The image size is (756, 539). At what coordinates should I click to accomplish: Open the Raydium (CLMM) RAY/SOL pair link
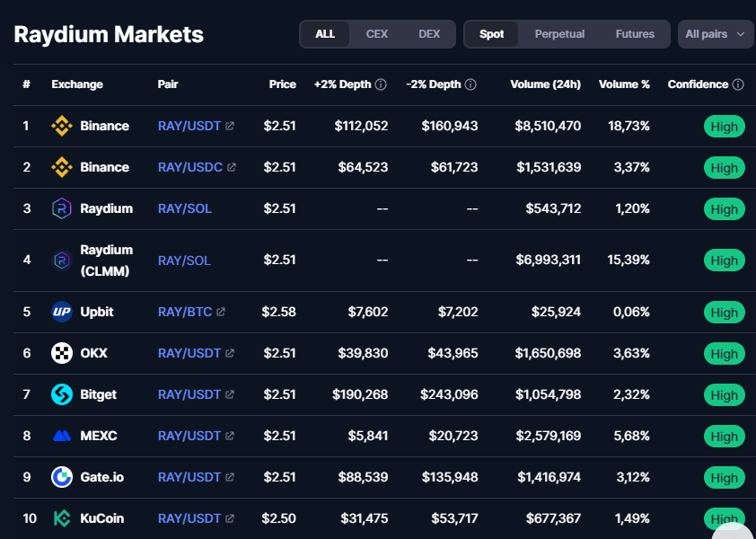[x=185, y=261]
